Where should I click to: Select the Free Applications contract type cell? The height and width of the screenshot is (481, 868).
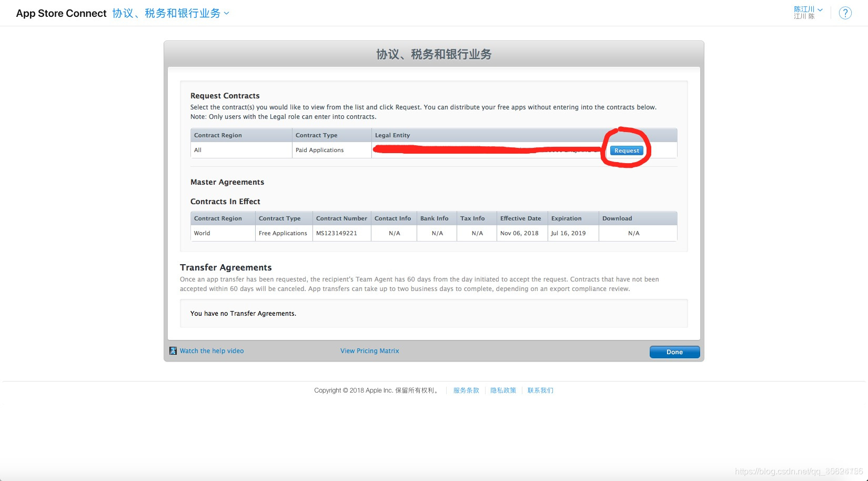click(284, 233)
